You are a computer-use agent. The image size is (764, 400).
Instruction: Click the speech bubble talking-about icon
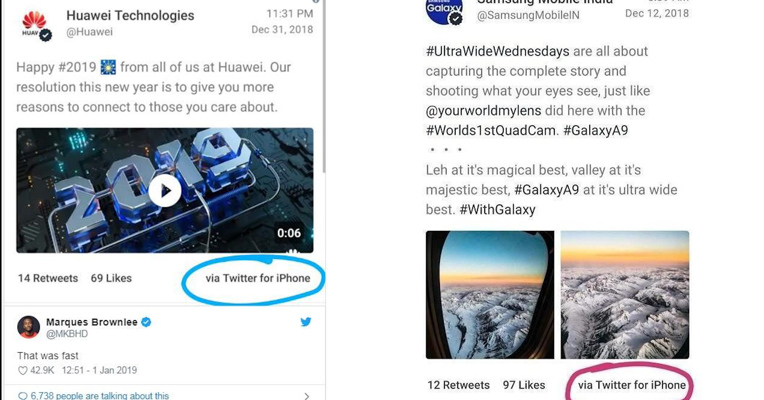22,396
